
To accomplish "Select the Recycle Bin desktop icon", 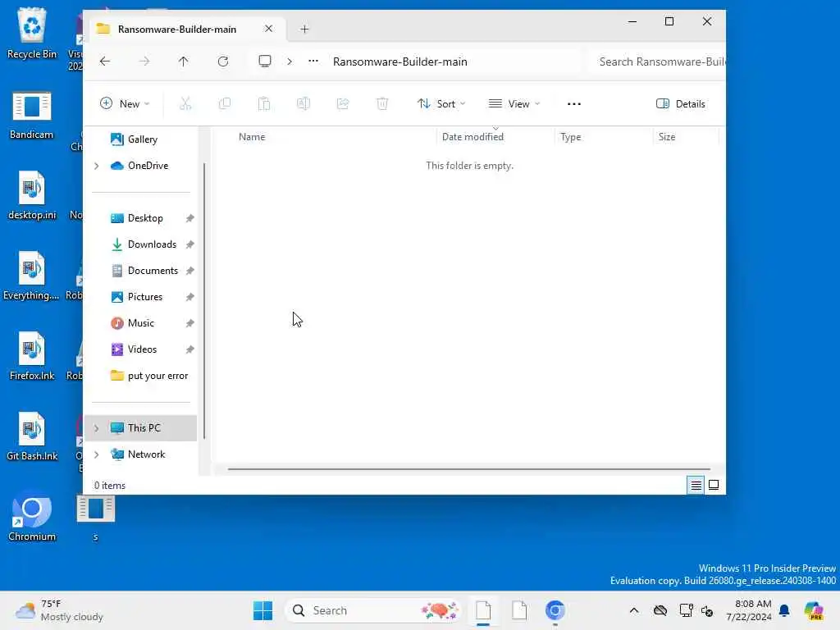I will (32, 33).
